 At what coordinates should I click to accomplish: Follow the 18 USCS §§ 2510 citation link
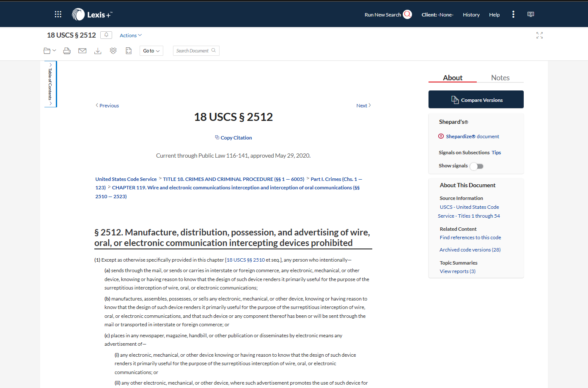(x=246, y=260)
